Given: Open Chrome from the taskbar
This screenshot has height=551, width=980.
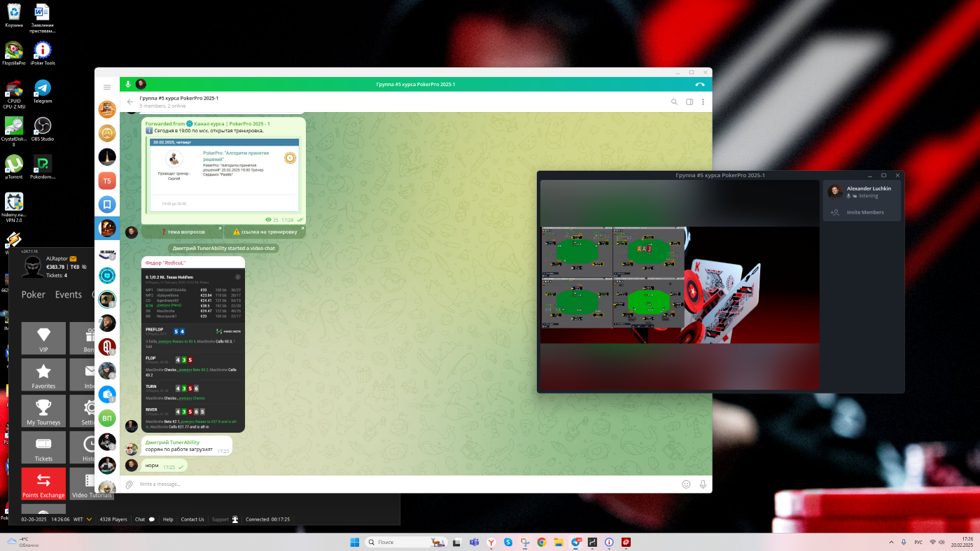Looking at the screenshot, I should [x=542, y=542].
